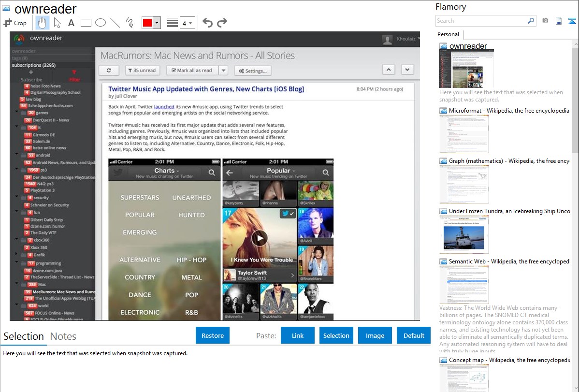579x392 pixels.
Task: Click the 35 unread filter button
Action: pos(142,70)
